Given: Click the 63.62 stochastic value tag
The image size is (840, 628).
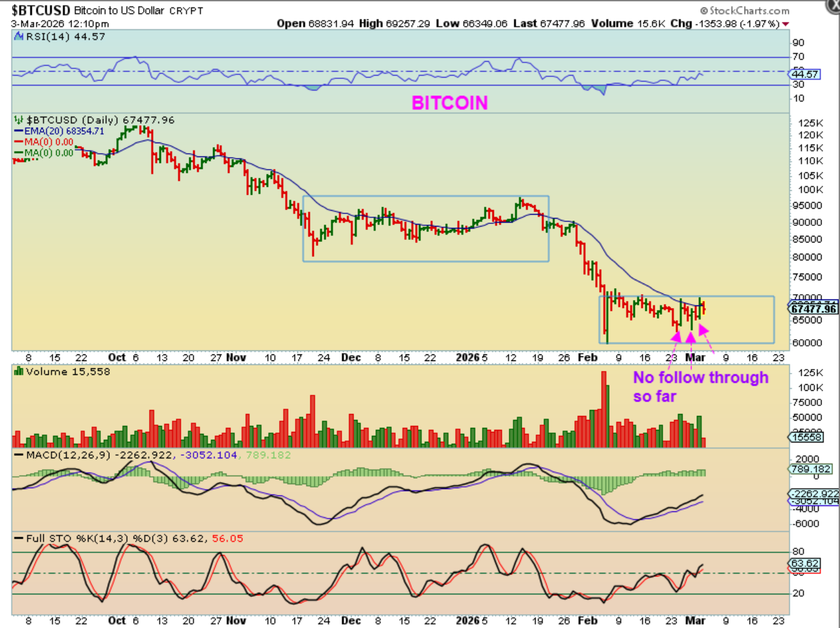Looking at the screenshot, I should [806, 563].
